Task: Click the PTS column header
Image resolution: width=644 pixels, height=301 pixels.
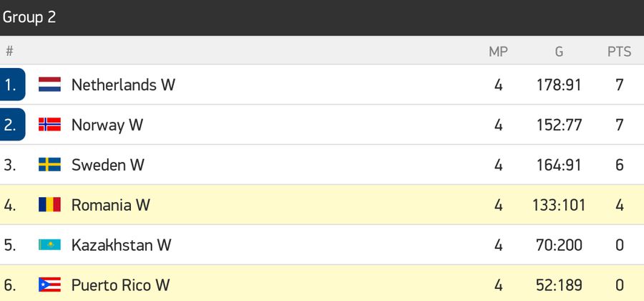Action: coord(620,52)
